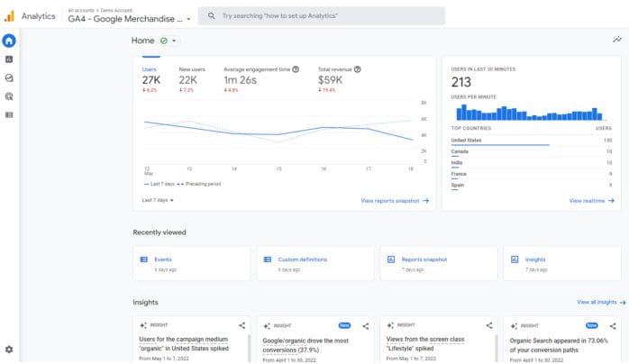Open the recently viewed Custom definitions card
The height and width of the screenshot is (364, 629).
315,263
